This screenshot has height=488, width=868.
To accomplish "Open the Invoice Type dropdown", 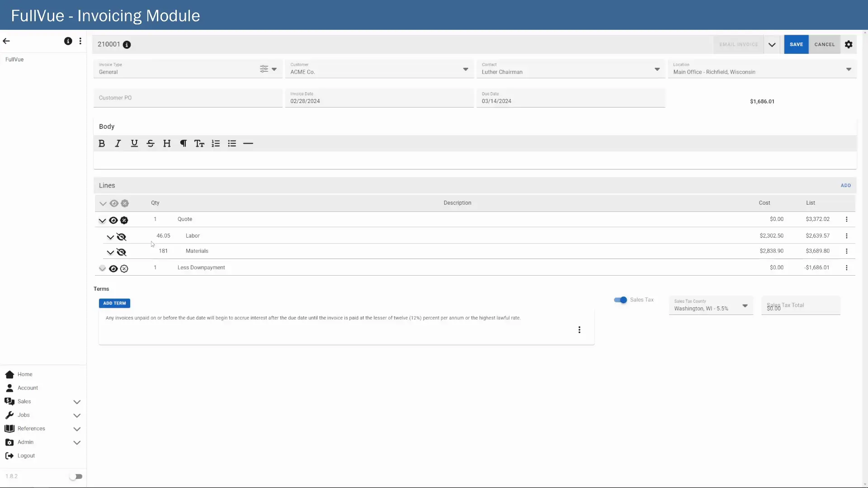I will click(274, 70).
